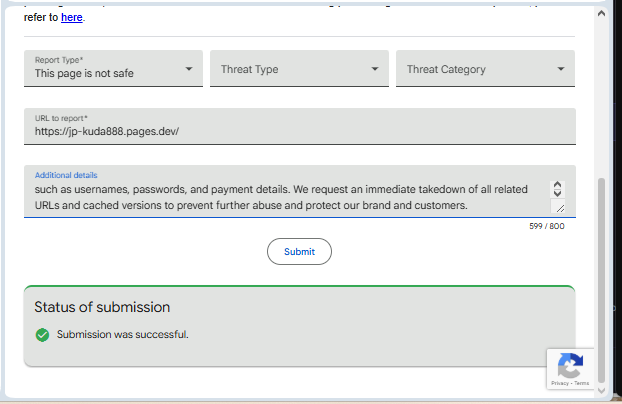Viewport: 622px width, 404px height.
Task: Open the Report Type dropdown arrow
Action: point(189,69)
